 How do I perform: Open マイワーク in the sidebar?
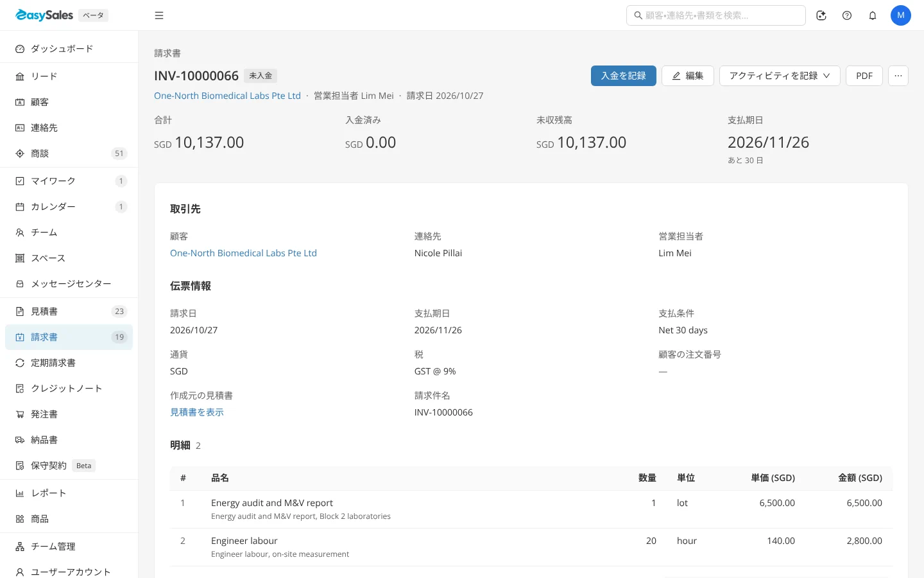(69, 181)
